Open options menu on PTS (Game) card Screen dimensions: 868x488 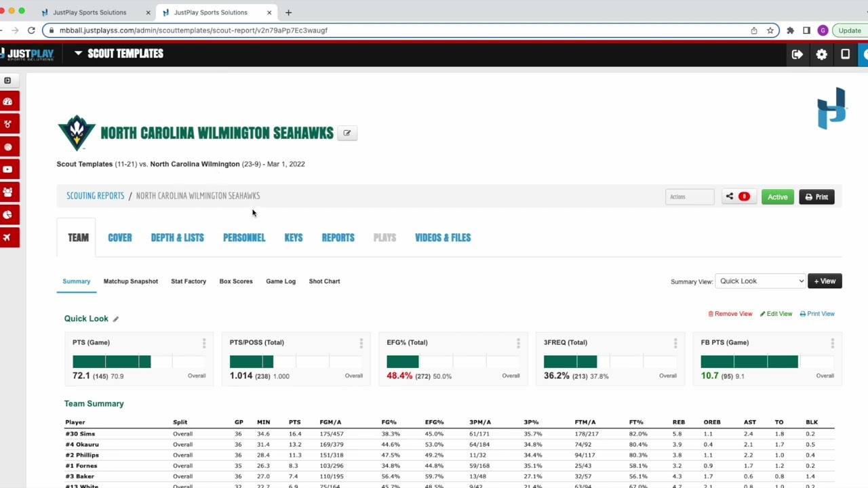point(203,343)
